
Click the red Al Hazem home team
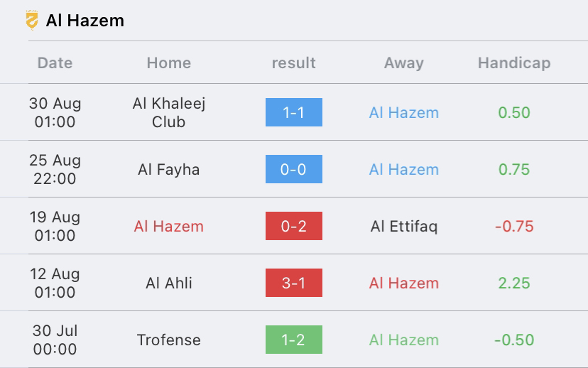(169, 226)
